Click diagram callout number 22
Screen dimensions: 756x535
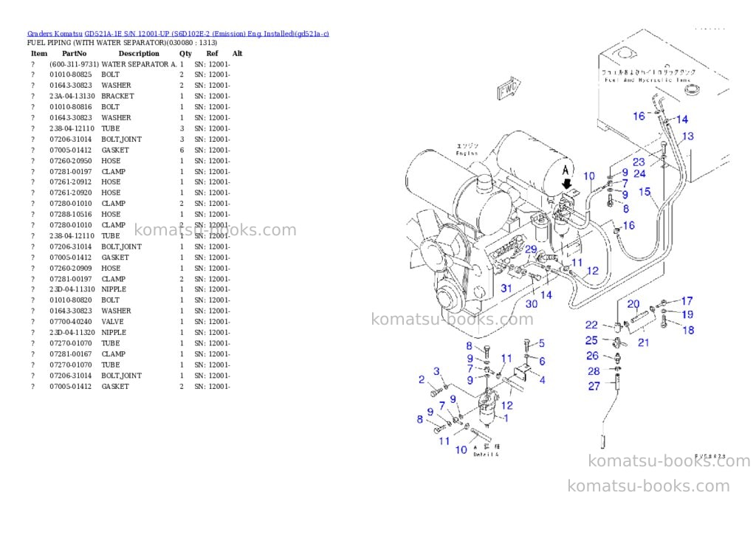click(x=591, y=325)
